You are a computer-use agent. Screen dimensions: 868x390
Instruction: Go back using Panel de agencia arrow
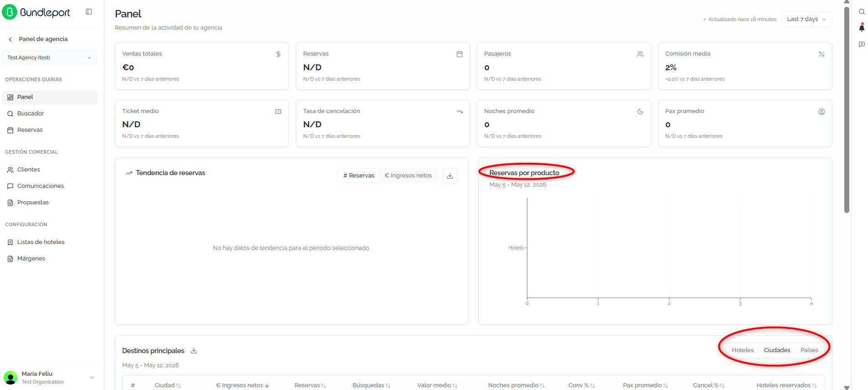tap(11, 39)
